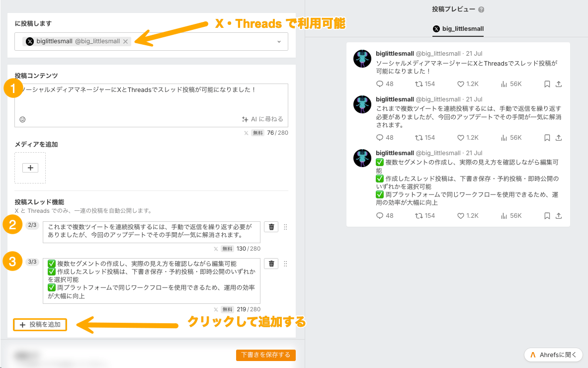The height and width of the screenshot is (368, 588).
Task: Like the first preview post
Action: click(460, 84)
